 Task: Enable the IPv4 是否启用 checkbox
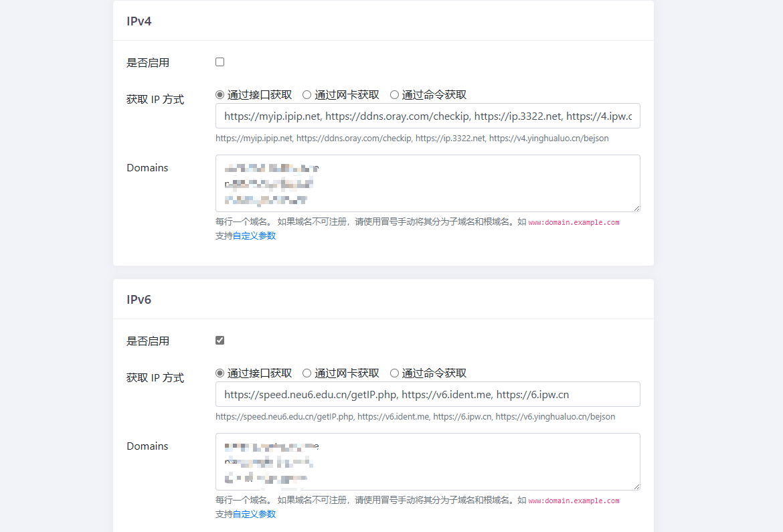click(220, 62)
